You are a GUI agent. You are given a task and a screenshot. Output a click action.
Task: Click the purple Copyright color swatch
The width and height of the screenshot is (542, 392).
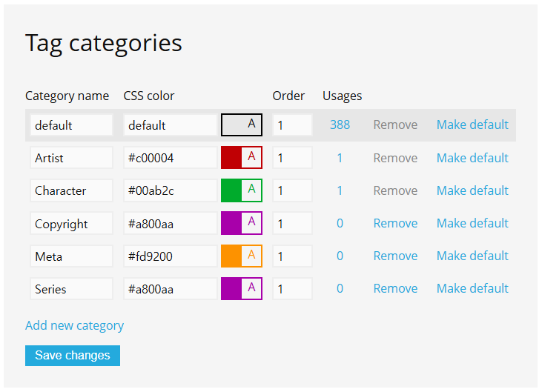pyautogui.click(x=242, y=223)
